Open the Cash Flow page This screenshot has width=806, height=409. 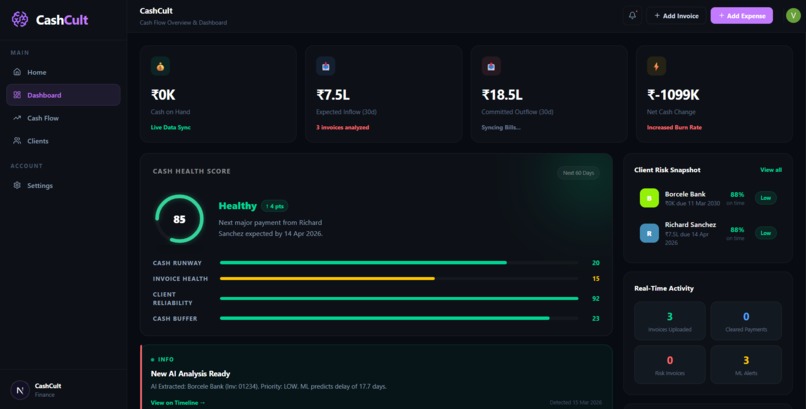pyautogui.click(x=63, y=118)
